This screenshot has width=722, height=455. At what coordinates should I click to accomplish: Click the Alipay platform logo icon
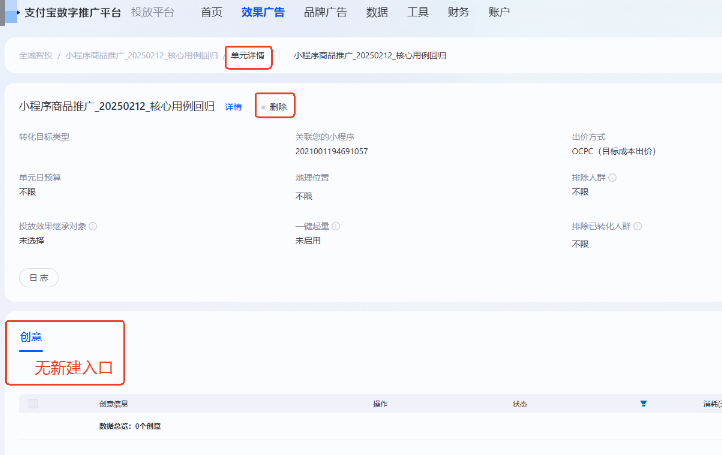coord(10,12)
